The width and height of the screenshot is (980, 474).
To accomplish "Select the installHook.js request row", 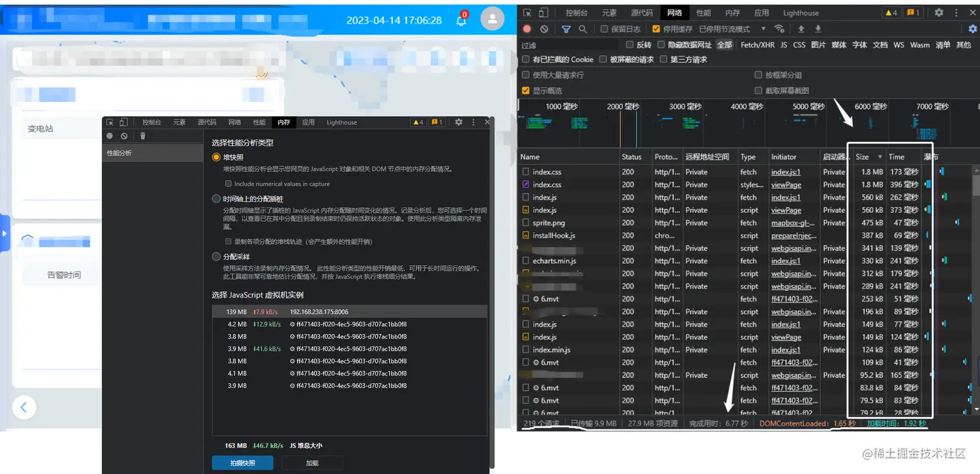I will pyautogui.click(x=745, y=235).
